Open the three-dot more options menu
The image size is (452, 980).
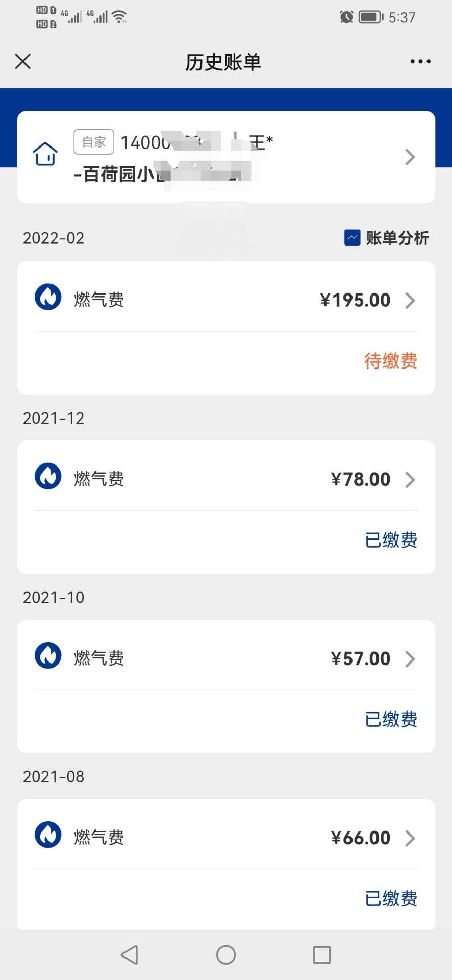[x=420, y=61]
